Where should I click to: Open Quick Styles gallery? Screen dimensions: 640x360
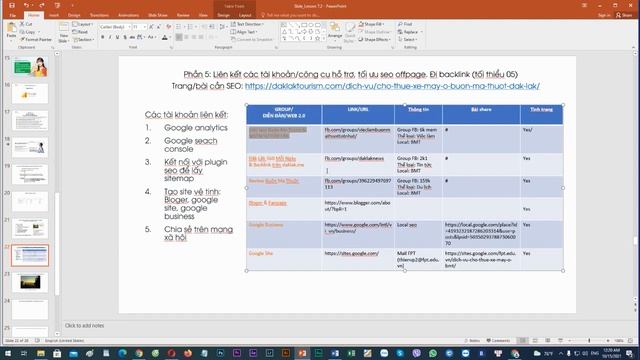coord(349,33)
